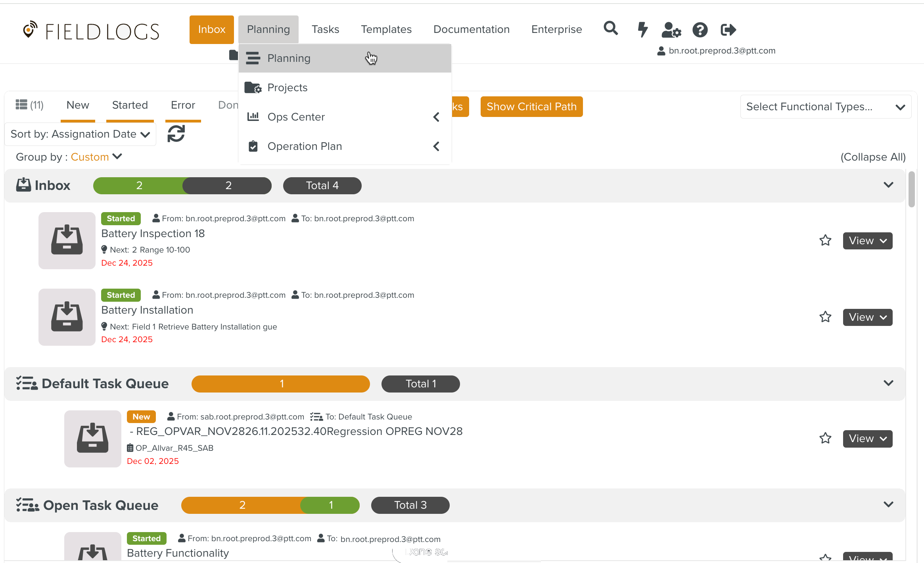Click the list view icon with count
The image size is (924, 563).
tap(29, 105)
